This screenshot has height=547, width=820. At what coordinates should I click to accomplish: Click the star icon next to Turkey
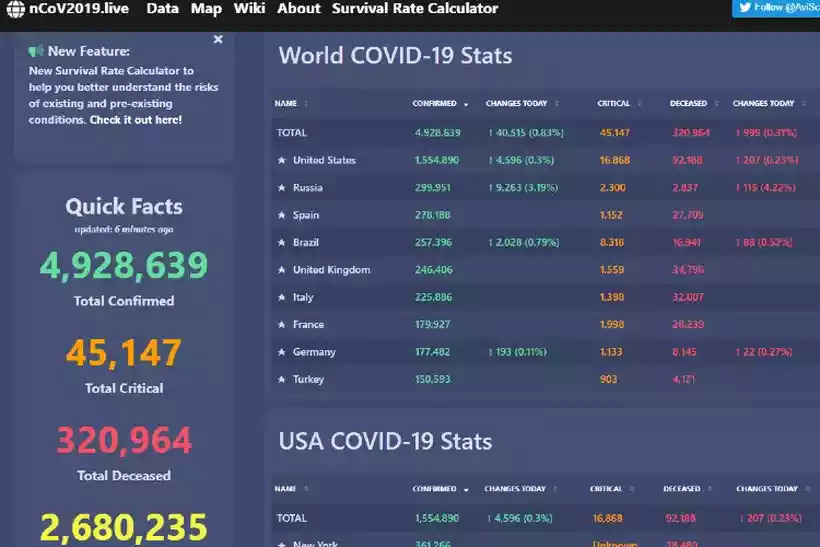[281, 380]
